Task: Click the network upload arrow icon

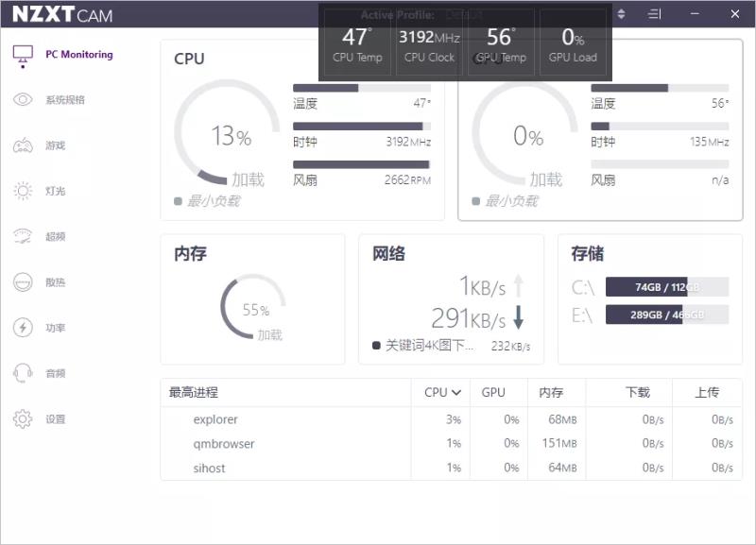Action: tap(519, 286)
